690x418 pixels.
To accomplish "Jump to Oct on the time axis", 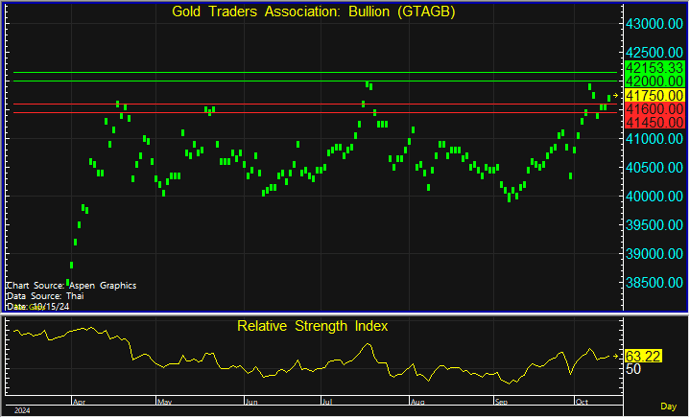I will 580,401.
